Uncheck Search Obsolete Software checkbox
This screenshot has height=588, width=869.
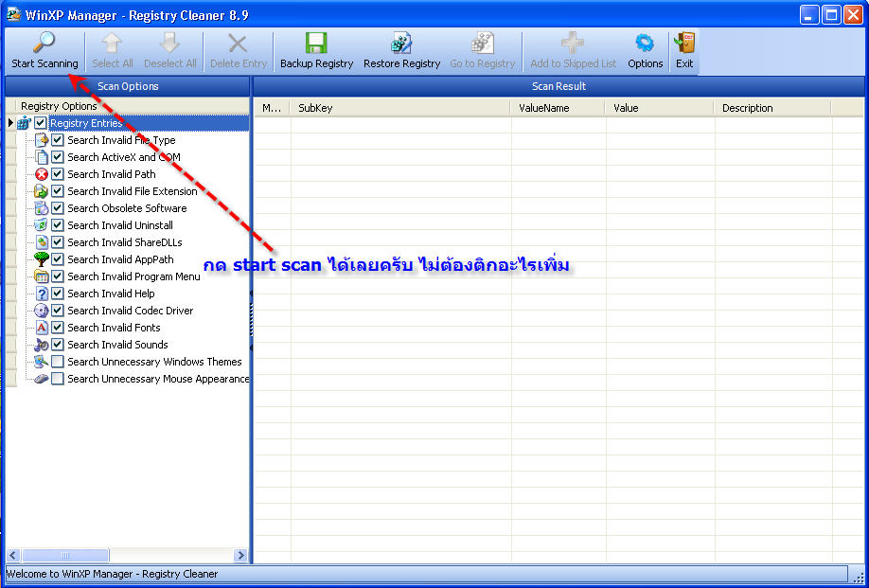tap(58, 208)
